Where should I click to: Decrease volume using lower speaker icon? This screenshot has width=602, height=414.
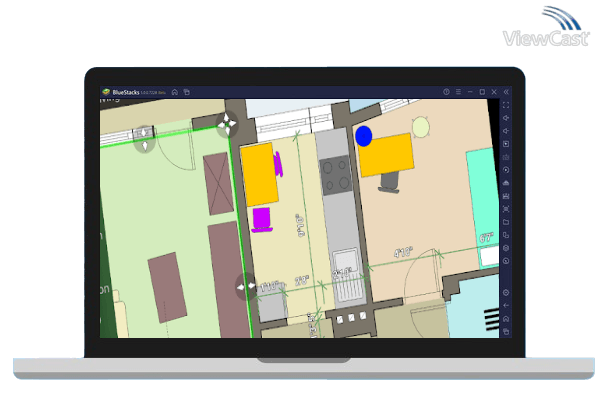pyautogui.click(x=506, y=131)
